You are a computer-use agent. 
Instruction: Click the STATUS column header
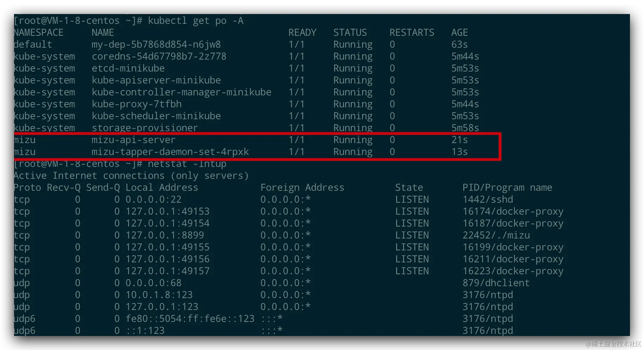(350, 33)
